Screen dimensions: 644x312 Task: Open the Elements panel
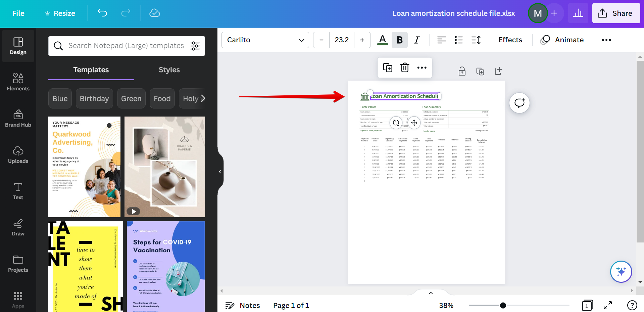(18, 82)
